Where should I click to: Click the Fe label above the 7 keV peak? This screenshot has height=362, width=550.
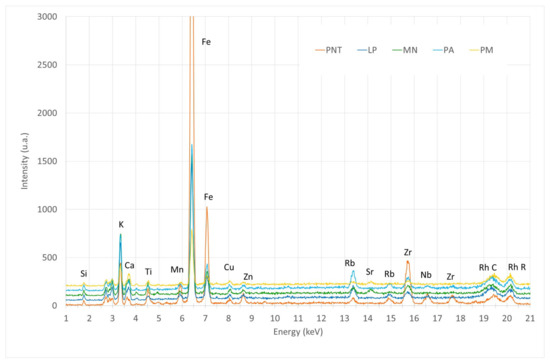(208, 197)
